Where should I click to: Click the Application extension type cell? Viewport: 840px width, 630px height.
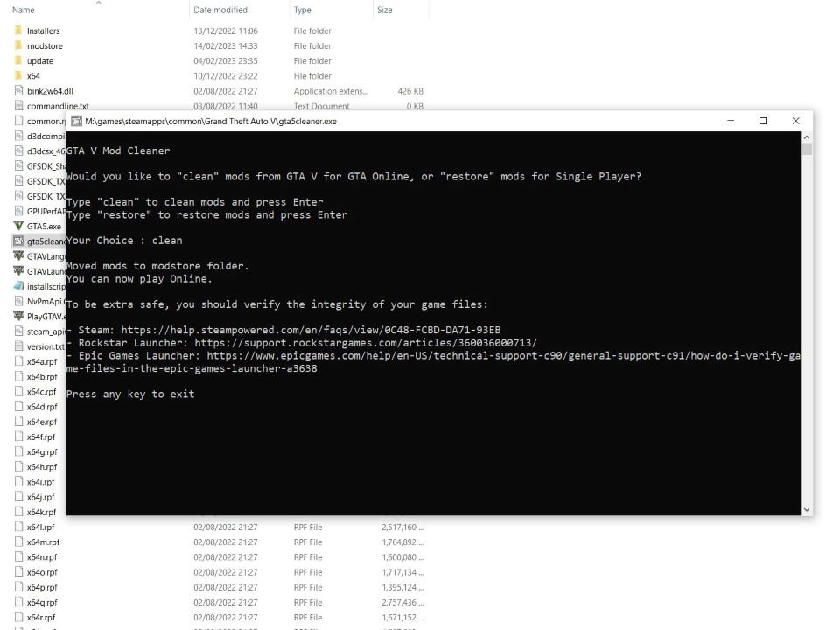330,91
